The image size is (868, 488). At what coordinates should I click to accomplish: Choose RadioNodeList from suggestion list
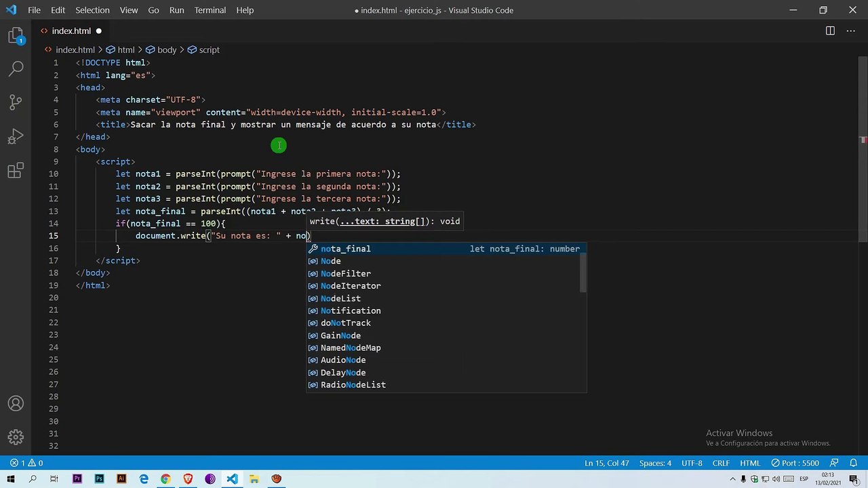coord(446,385)
